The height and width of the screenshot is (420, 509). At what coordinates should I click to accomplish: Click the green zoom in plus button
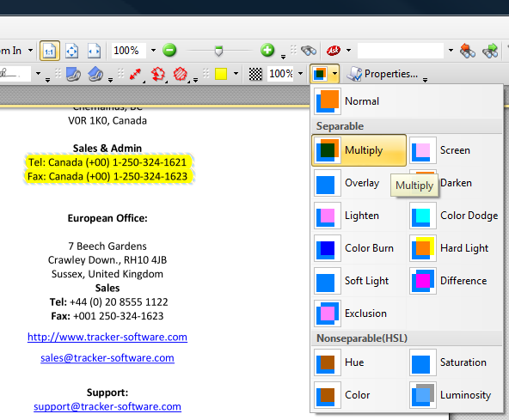point(267,51)
